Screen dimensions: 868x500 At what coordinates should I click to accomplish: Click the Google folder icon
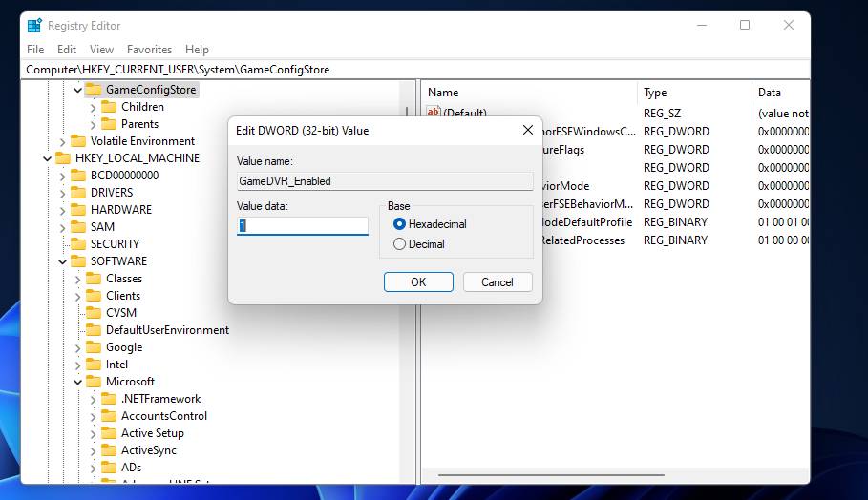click(x=95, y=346)
